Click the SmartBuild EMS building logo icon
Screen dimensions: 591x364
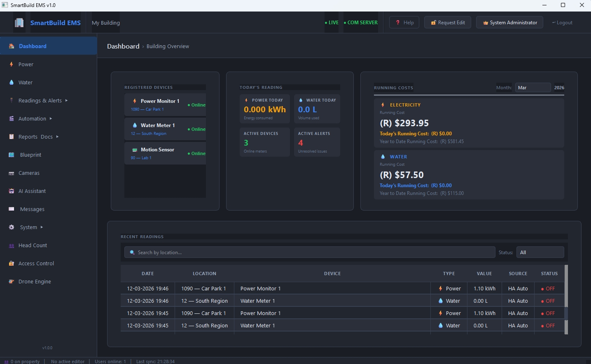19,23
